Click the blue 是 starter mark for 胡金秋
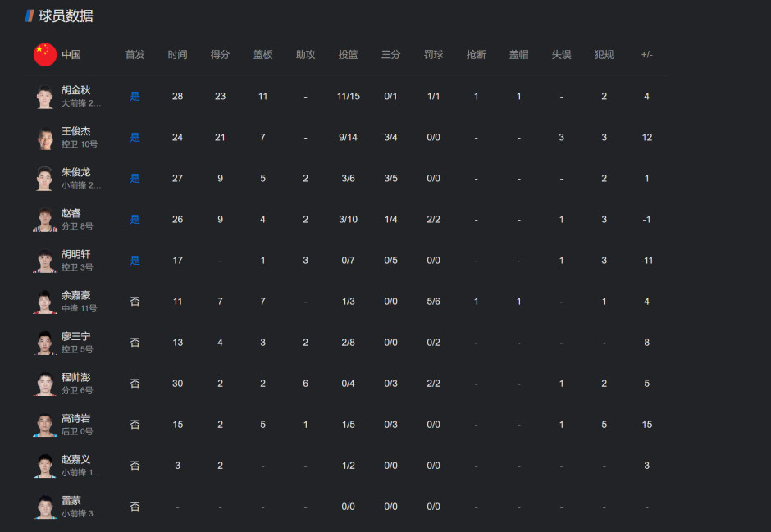This screenshot has height=532, width=771. [135, 97]
